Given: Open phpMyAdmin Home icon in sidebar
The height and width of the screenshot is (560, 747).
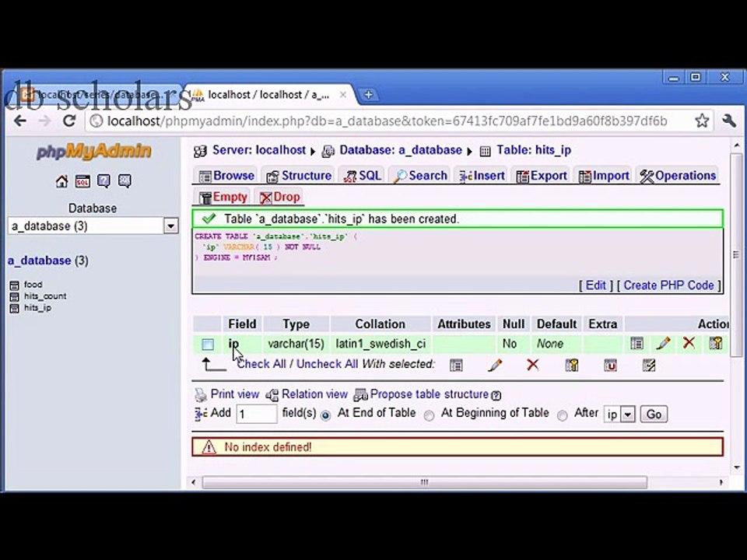Looking at the screenshot, I should tap(62, 181).
